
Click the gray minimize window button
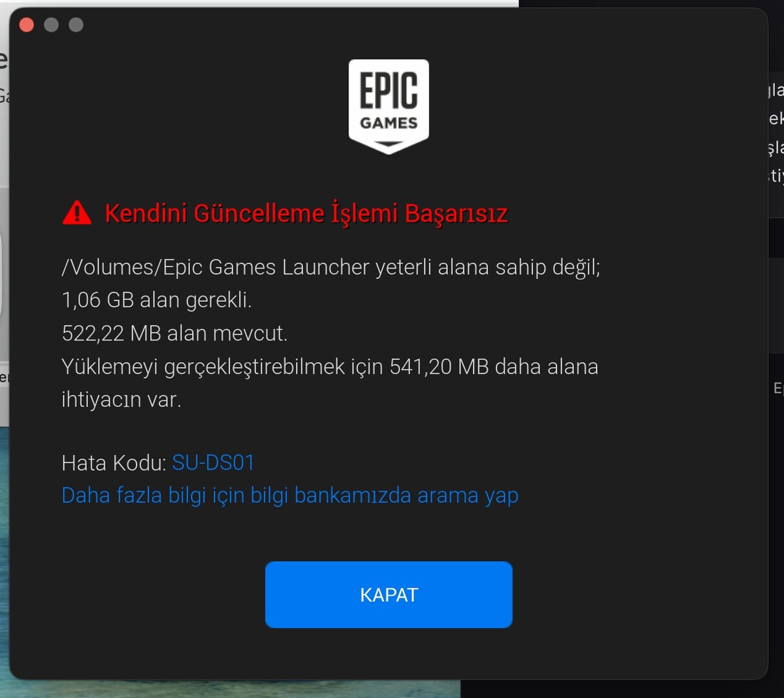click(51, 25)
